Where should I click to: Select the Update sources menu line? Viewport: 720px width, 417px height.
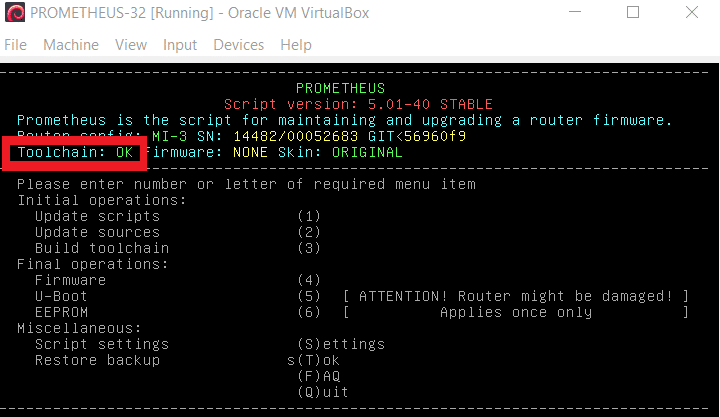[x=97, y=232]
